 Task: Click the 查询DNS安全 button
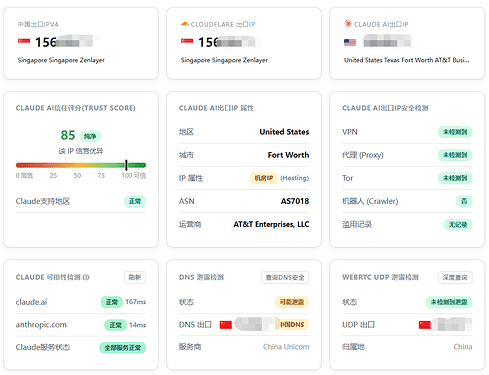pos(285,277)
